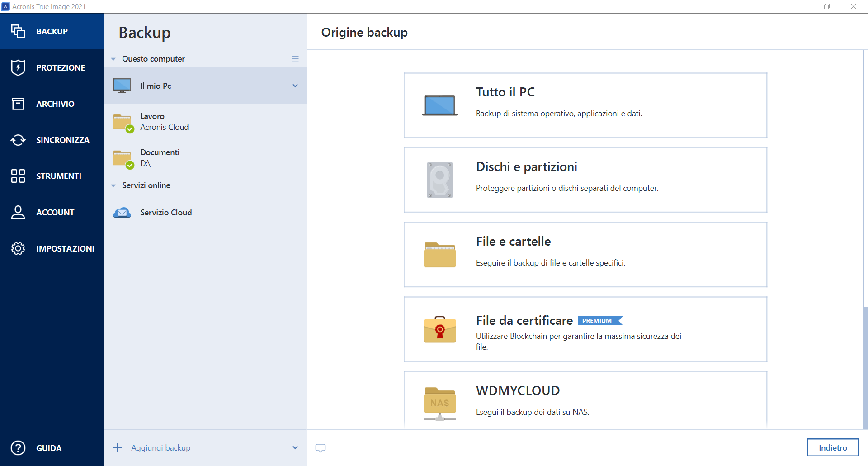The image size is (868, 466).
Task: Open the Sincronizza sync arrows icon
Action: point(18,140)
